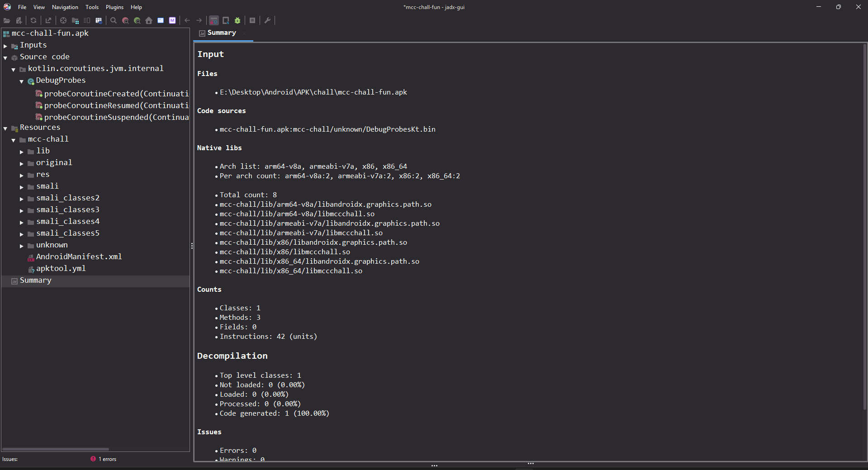Open AndroidManifest.xml in the resources tree
Screen dimensions: 868x470
tap(79, 256)
